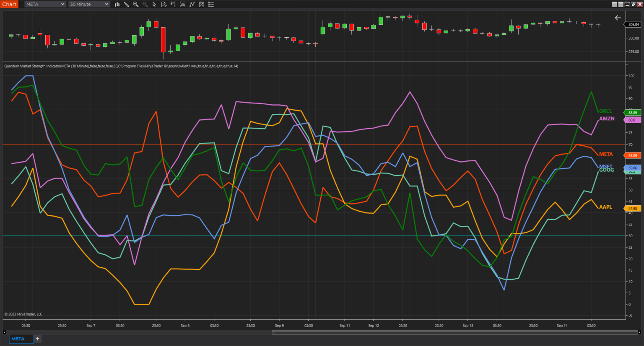This screenshot has width=644, height=346.
Task: Click the rightmost list toolbar icon
Action: (211, 4)
